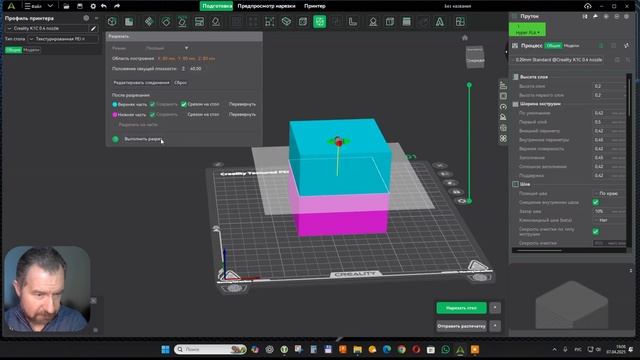Reset the view with the home icon
Viewport: 640px width, 360px height.
[x=464, y=38]
